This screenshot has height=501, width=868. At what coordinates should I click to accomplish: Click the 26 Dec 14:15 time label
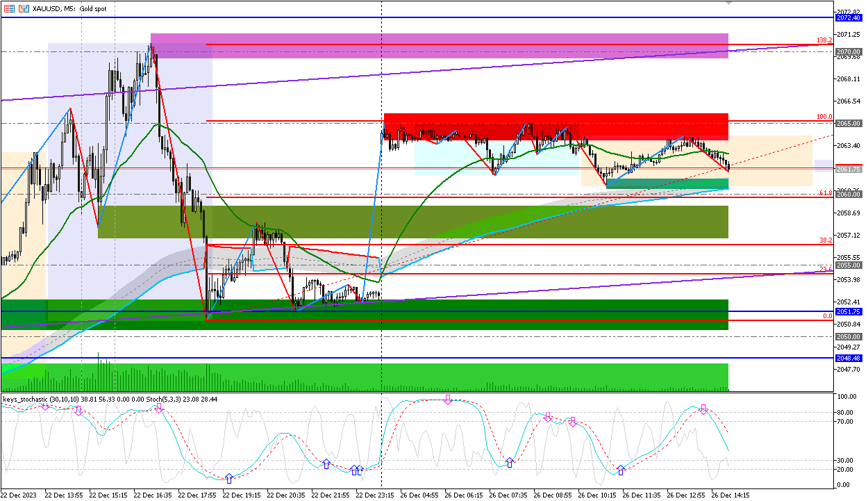(x=731, y=495)
